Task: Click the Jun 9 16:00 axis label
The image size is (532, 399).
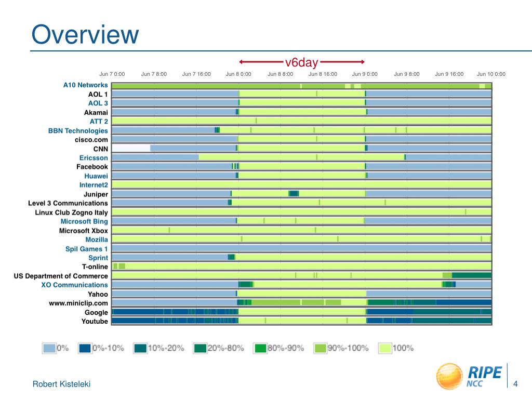Action: [449, 74]
